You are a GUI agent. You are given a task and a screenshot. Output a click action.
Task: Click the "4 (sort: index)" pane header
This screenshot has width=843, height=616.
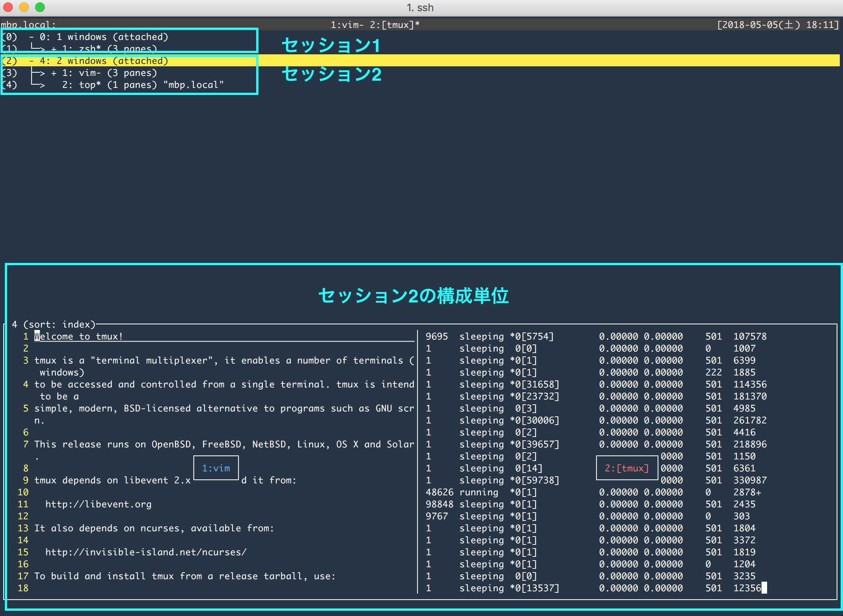pyautogui.click(x=54, y=324)
